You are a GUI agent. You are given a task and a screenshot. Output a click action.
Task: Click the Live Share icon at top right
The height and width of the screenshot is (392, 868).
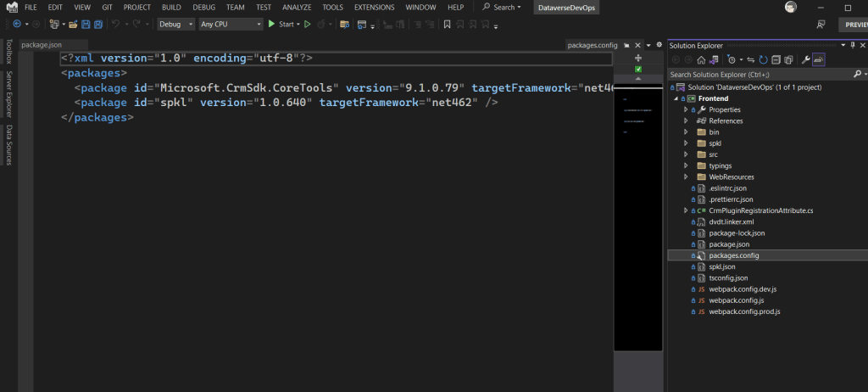click(821, 25)
